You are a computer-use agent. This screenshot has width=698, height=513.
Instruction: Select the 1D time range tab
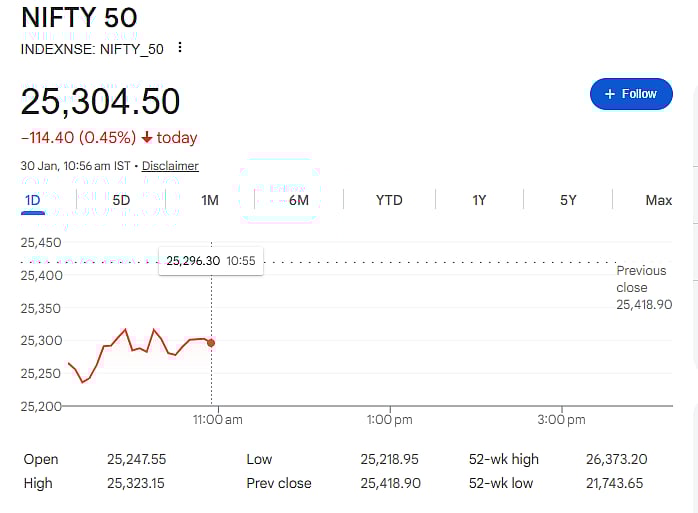(x=32, y=200)
